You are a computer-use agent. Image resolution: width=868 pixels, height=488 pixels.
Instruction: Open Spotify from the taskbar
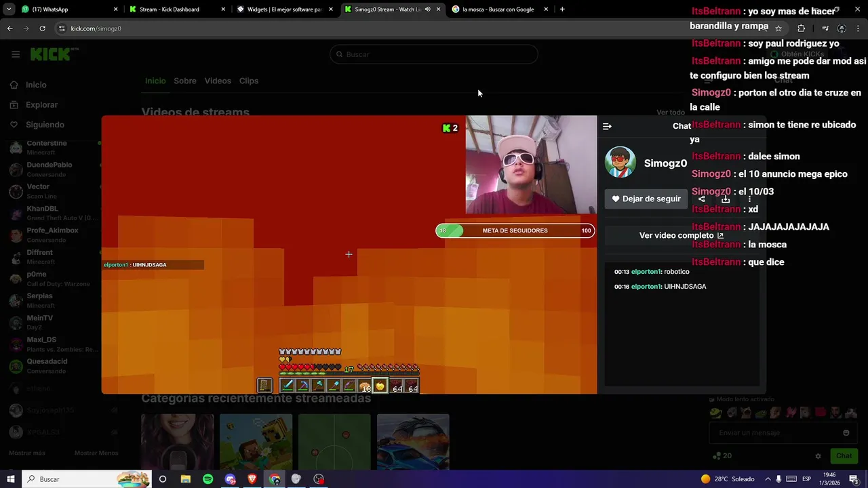click(x=208, y=479)
